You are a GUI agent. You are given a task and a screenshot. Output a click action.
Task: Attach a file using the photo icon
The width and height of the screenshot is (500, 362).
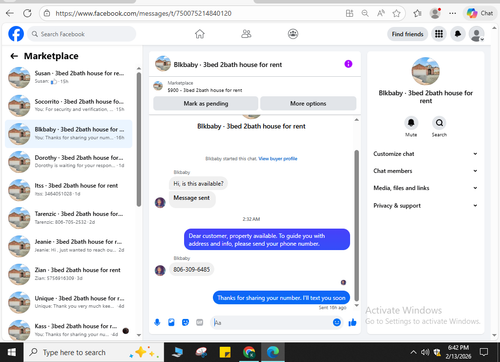pos(171,322)
